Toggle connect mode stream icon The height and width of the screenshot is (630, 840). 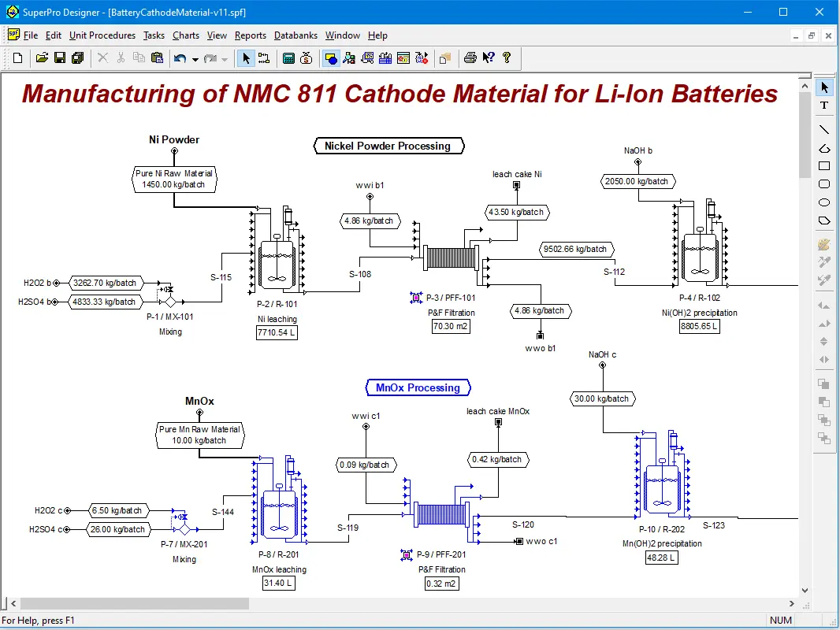tap(263, 57)
